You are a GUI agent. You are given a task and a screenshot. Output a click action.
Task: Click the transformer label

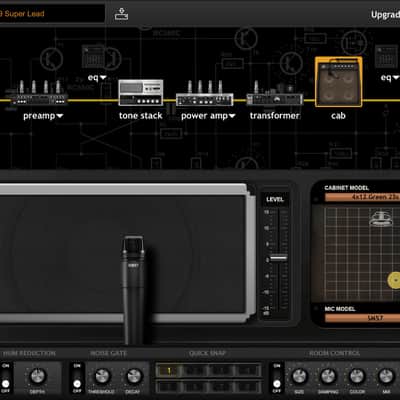(275, 116)
